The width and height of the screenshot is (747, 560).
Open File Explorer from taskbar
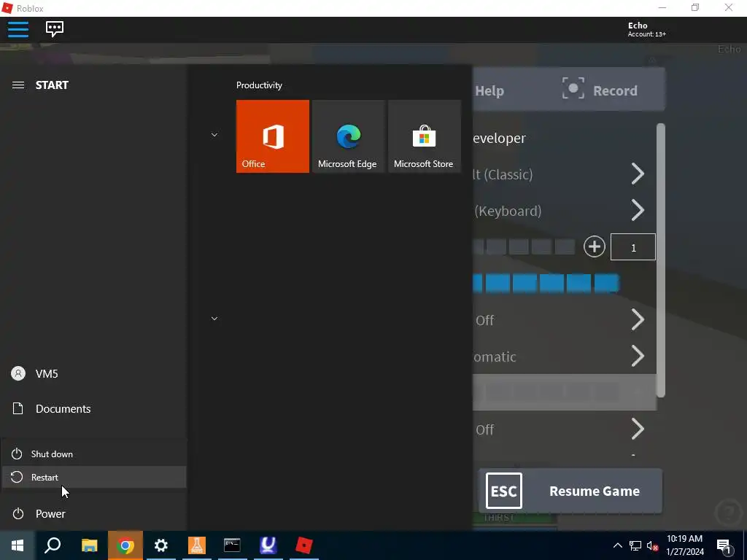tap(89, 545)
